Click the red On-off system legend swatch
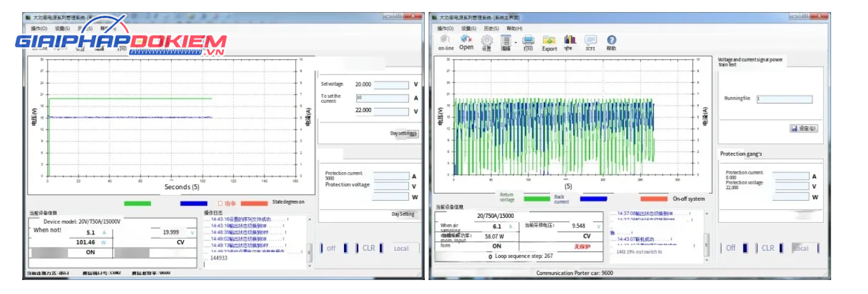This screenshot has height=294, width=868. tap(654, 199)
